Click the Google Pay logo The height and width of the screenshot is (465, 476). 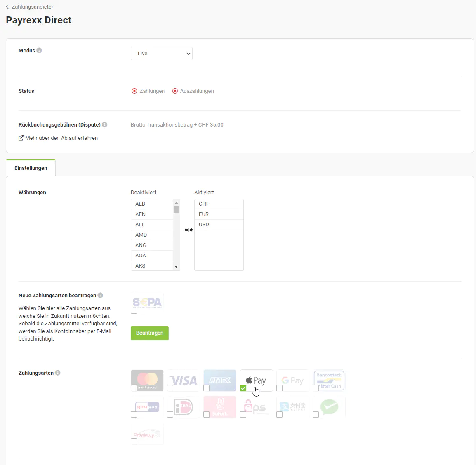[x=293, y=380]
